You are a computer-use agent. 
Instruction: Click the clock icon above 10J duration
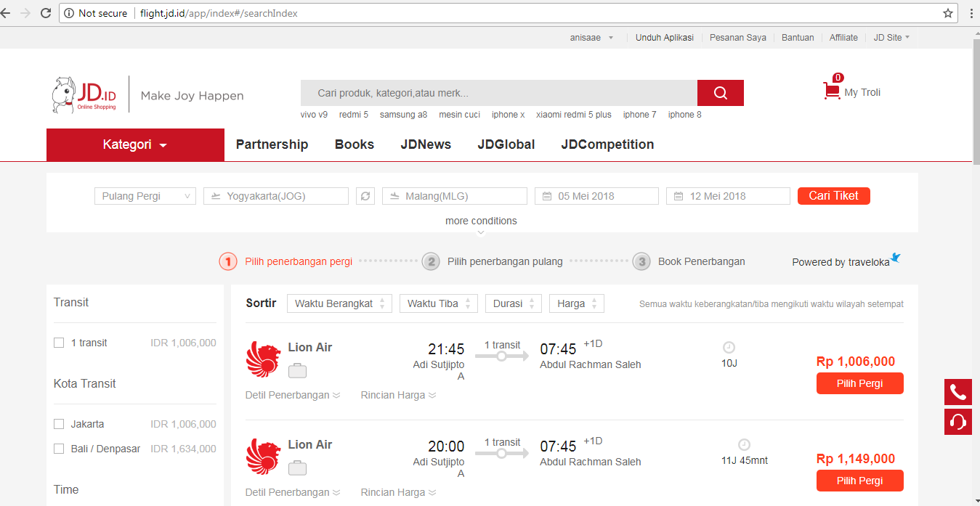pos(729,347)
